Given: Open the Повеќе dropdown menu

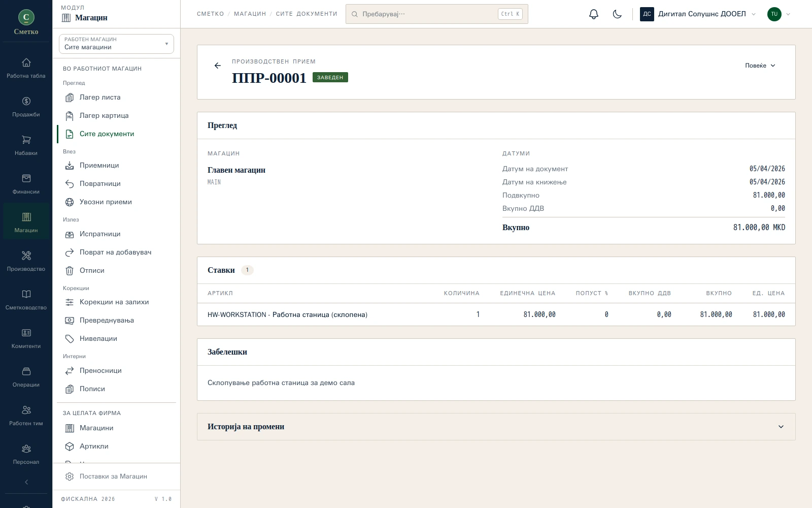Looking at the screenshot, I should point(760,66).
